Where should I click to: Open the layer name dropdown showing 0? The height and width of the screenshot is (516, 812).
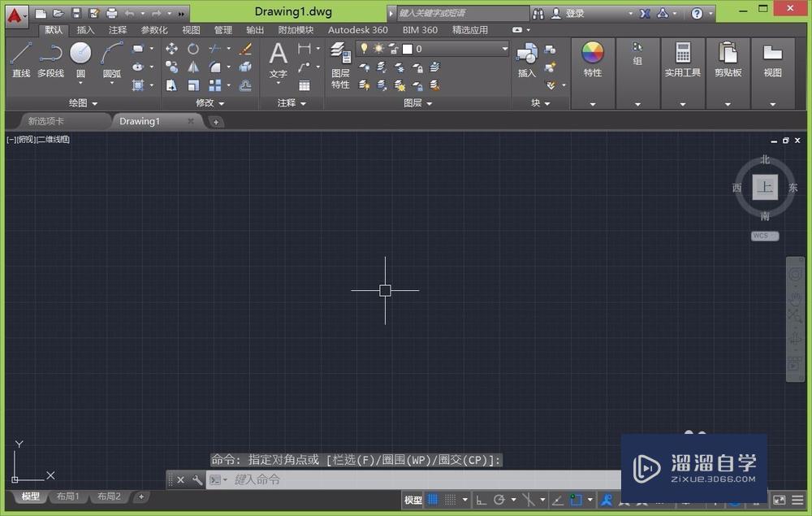(x=503, y=49)
